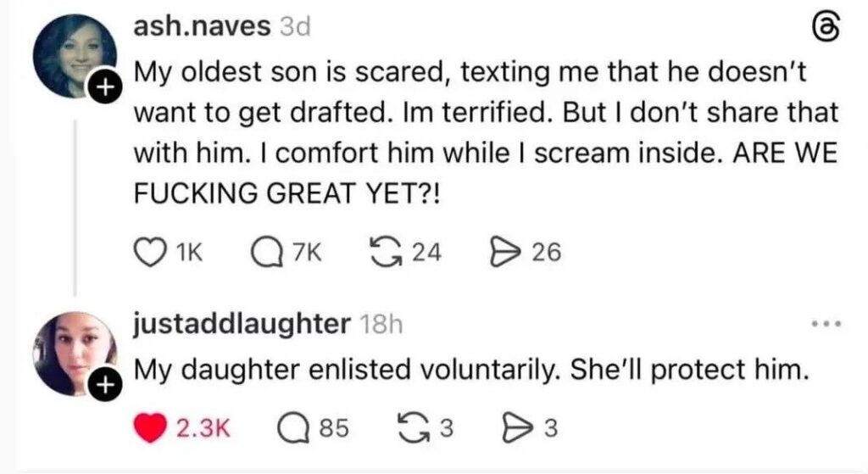The height and width of the screenshot is (474, 868).
Task: Follow justaddlaughter using the plus badge
Action: coord(104,386)
